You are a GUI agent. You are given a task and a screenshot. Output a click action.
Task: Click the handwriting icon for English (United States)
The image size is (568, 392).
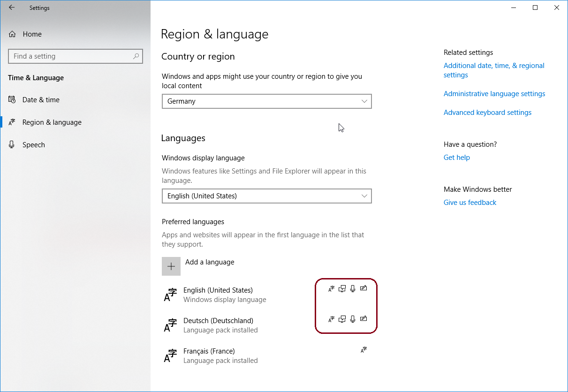point(364,289)
